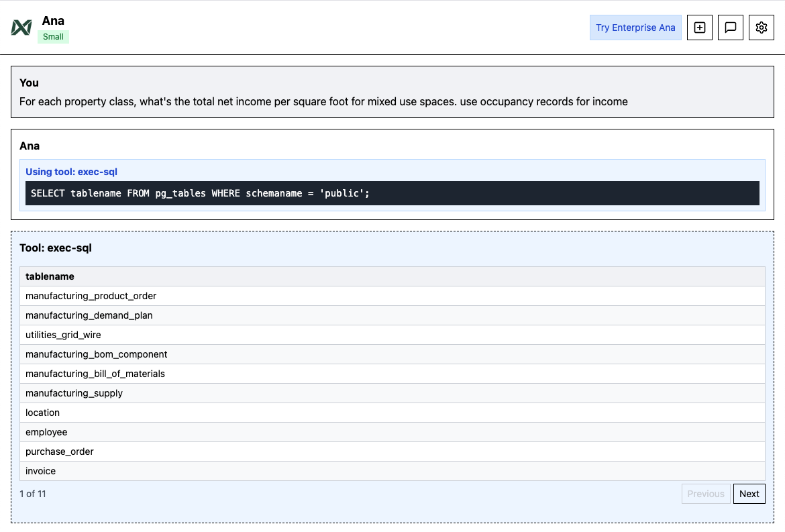
Task: Click the Ana logo icon
Action: pyautogui.click(x=21, y=28)
